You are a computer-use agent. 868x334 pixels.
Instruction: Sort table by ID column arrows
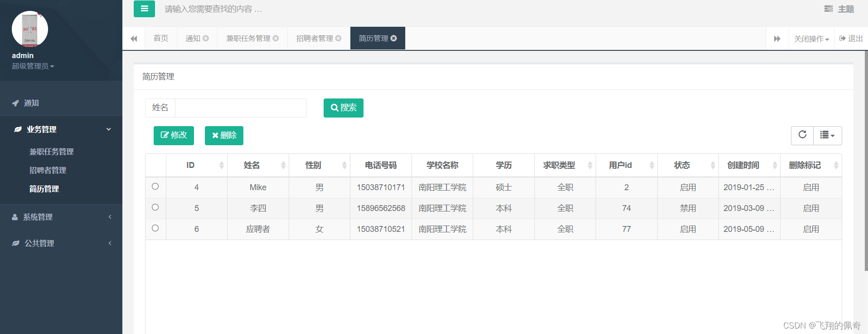221,165
